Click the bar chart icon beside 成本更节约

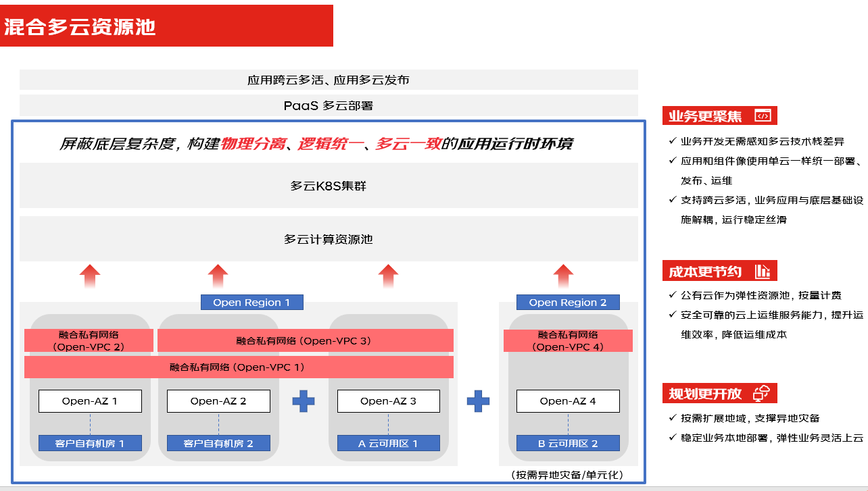(763, 272)
